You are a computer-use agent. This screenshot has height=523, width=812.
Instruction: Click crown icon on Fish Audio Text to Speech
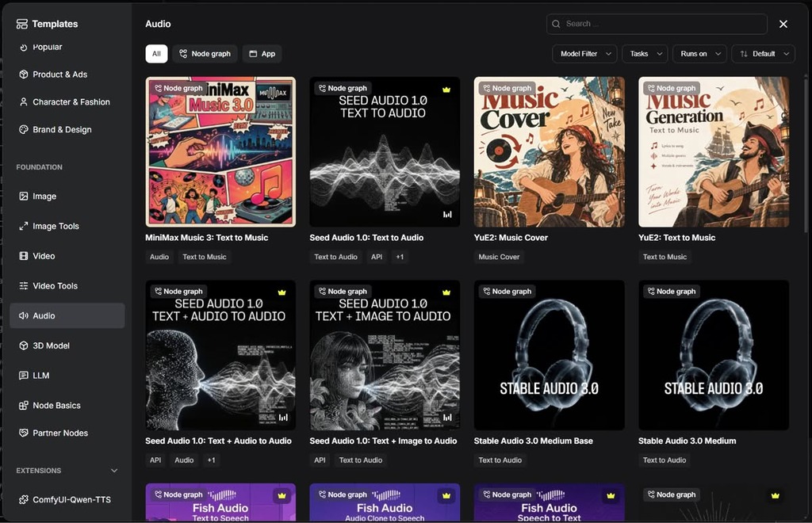(282, 495)
